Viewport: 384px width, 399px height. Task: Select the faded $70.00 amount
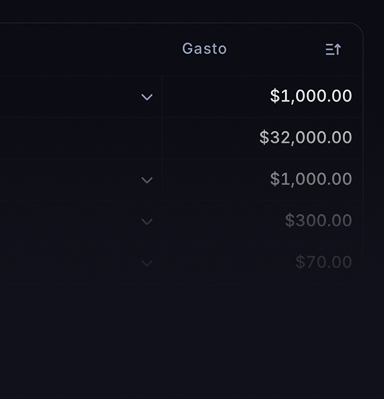pos(324,262)
